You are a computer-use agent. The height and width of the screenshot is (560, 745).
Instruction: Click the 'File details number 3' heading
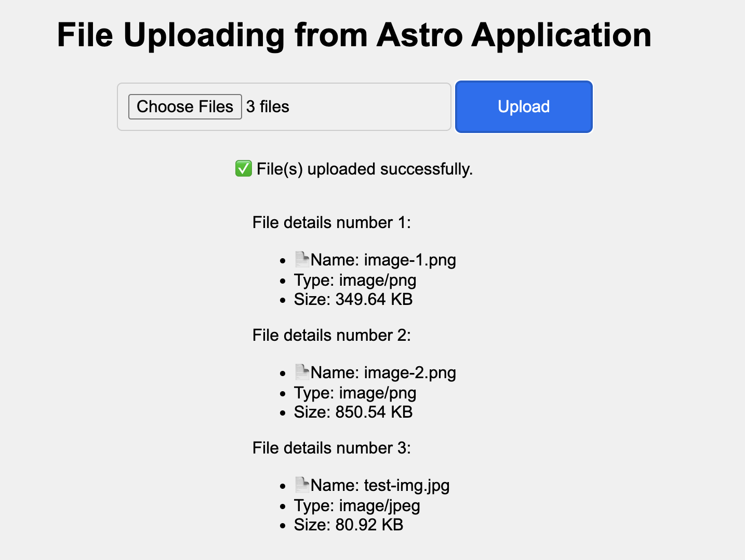click(x=331, y=448)
